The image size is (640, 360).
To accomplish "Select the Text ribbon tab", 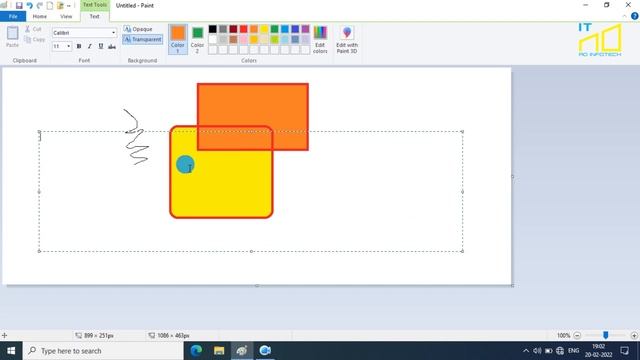I will (x=95, y=16).
